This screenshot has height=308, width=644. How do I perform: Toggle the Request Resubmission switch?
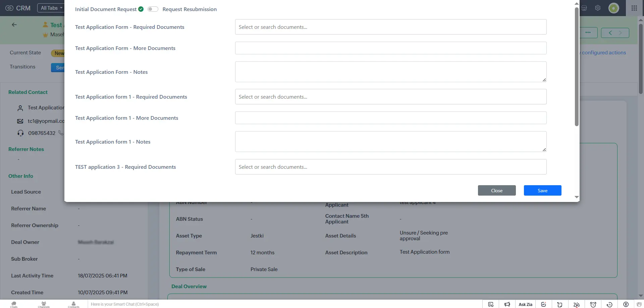point(153,9)
